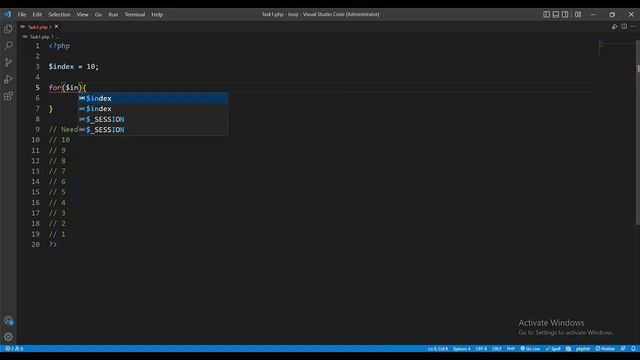Open the Search view in activity bar
The image size is (640, 360).
pos(8,45)
